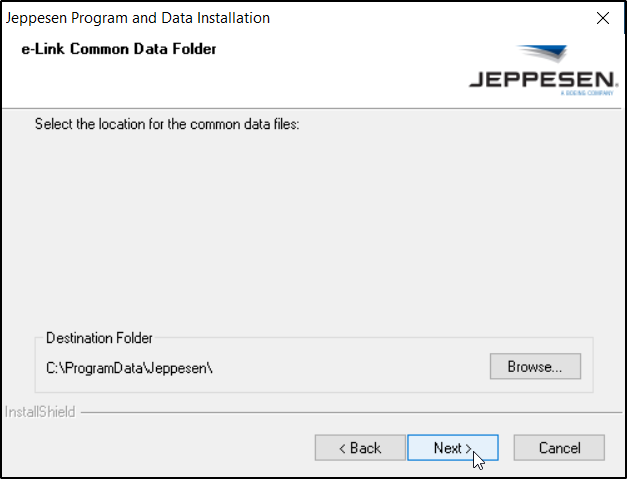Go back with the Back button

[360, 448]
